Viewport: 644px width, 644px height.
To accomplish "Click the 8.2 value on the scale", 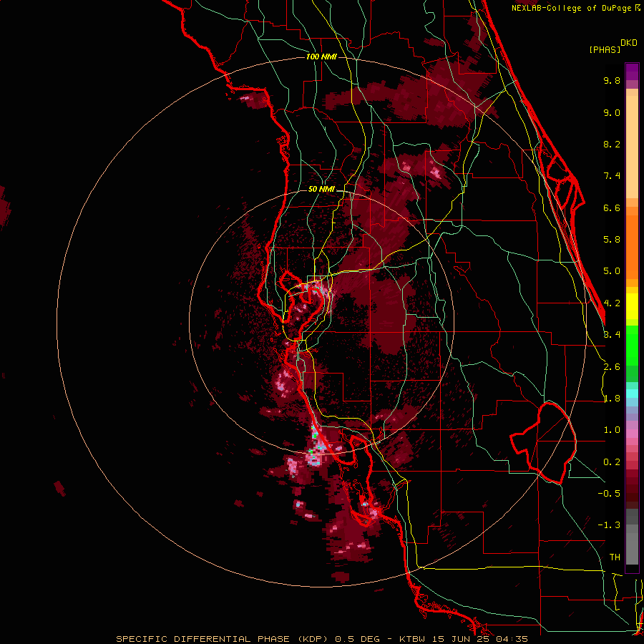I will coord(612,144).
